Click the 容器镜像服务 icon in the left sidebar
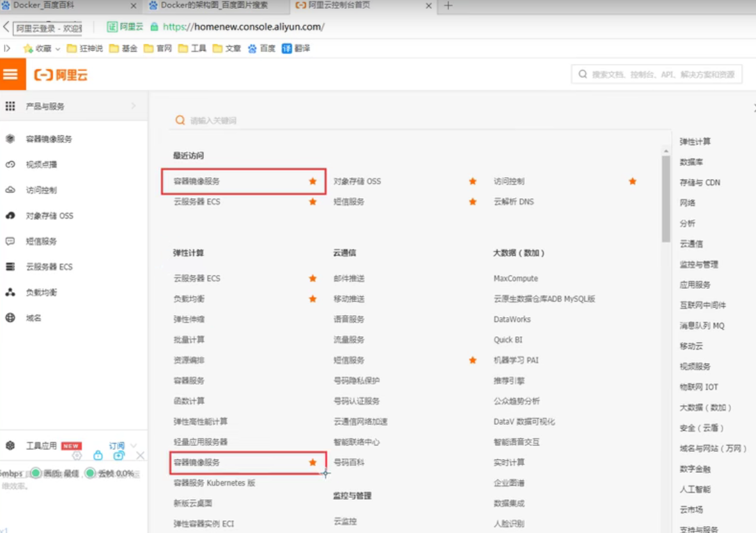 click(10, 139)
